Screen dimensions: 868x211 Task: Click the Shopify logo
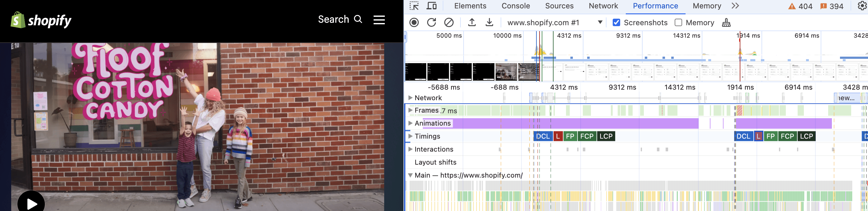pos(41,20)
